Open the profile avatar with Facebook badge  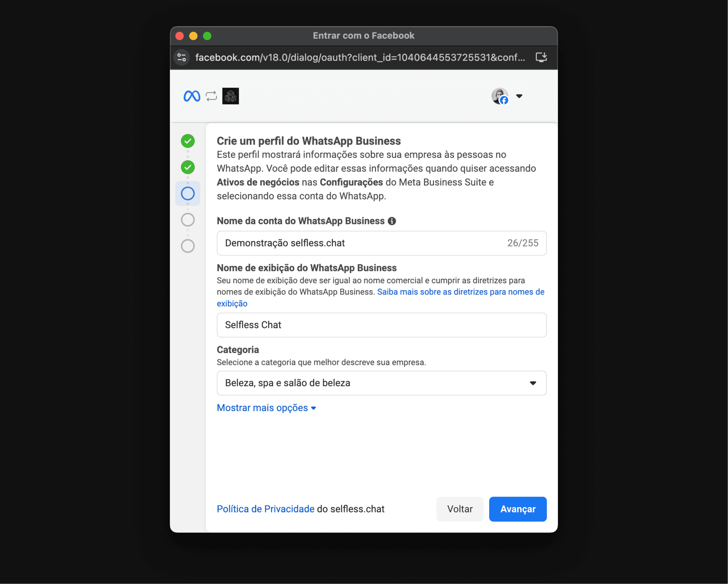(x=500, y=96)
